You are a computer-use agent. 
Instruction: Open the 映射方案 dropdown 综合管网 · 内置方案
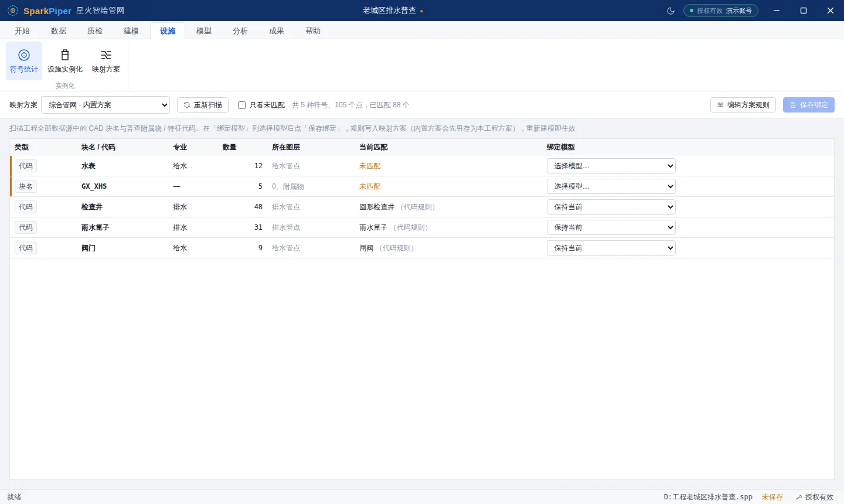tap(105, 105)
